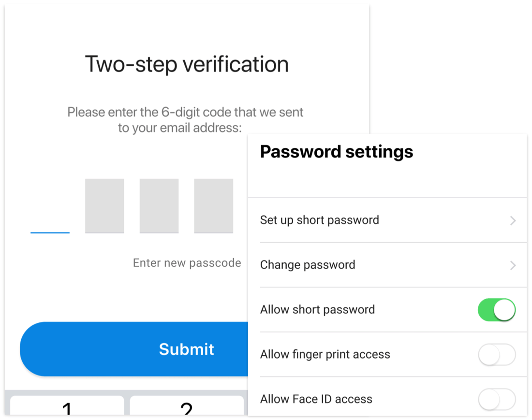Click the blue underline cursor indicator

pos(50,232)
